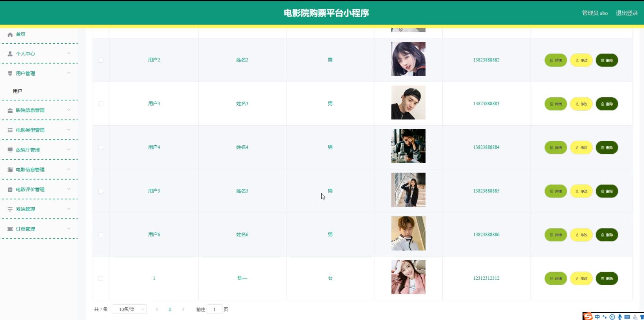644x320 pixels.
Task: Expand 电影类型管理 chevron
Action: click(69, 130)
